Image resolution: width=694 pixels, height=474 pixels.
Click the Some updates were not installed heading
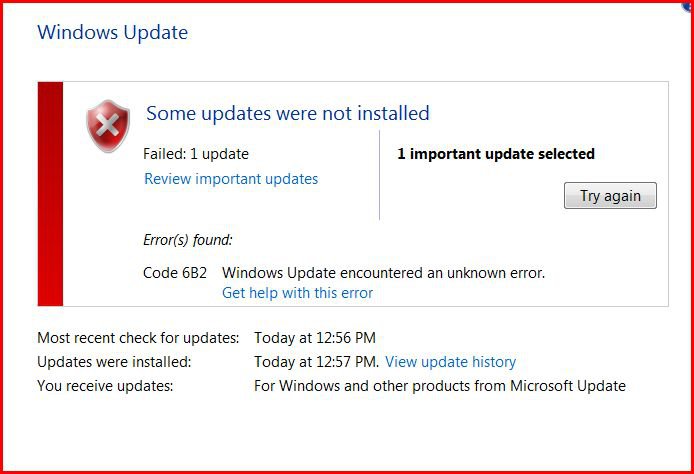tap(288, 113)
